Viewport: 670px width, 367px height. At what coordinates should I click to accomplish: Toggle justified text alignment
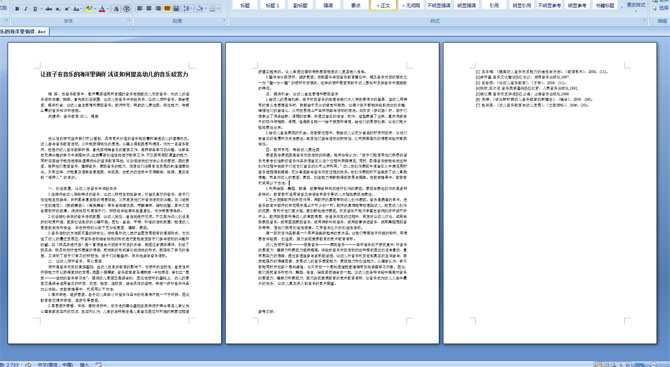(167, 8)
